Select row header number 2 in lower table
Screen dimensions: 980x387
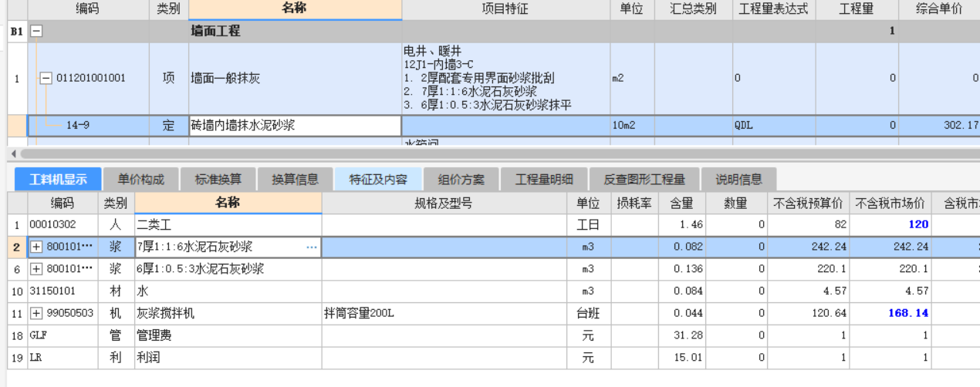pyautogui.click(x=17, y=247)
